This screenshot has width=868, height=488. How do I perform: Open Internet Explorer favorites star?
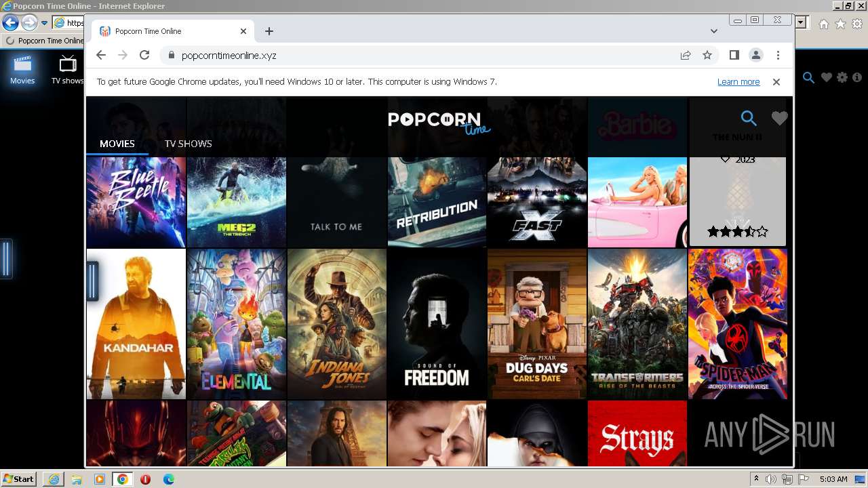[840, 24]
